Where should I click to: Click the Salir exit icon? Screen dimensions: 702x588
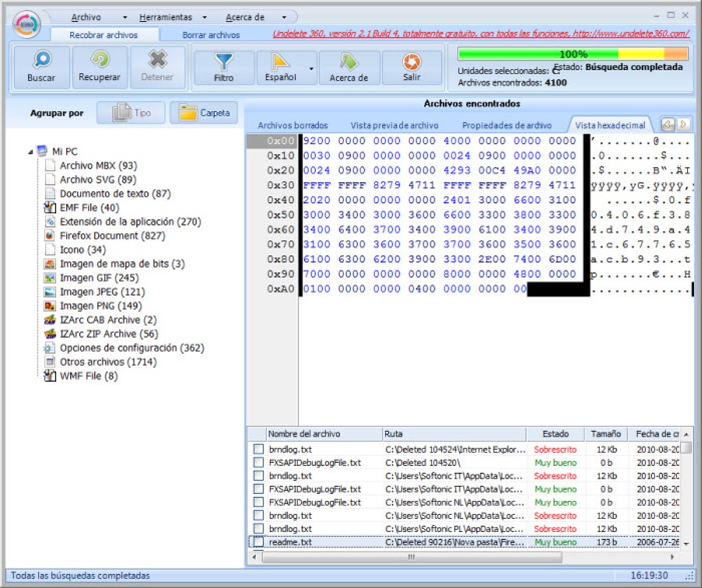click(412, 63)
